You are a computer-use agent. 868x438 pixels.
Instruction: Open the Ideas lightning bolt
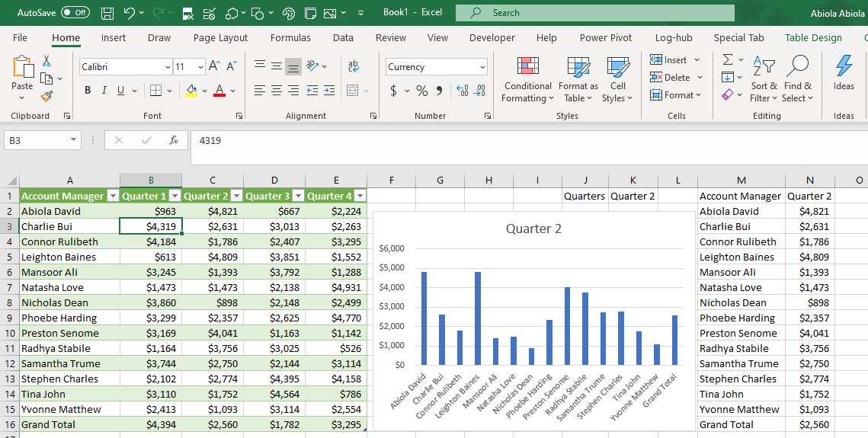(844, 73)
